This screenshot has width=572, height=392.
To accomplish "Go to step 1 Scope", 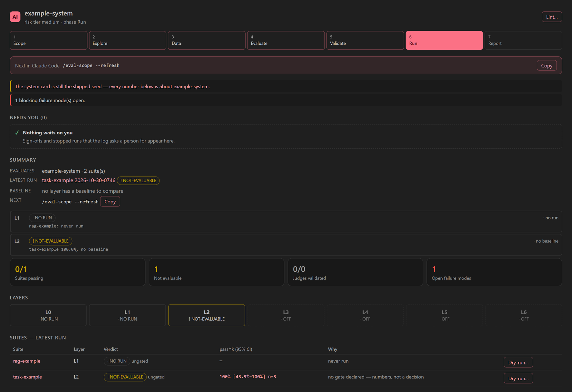I will pyautogui.click(x=49, y=40).
